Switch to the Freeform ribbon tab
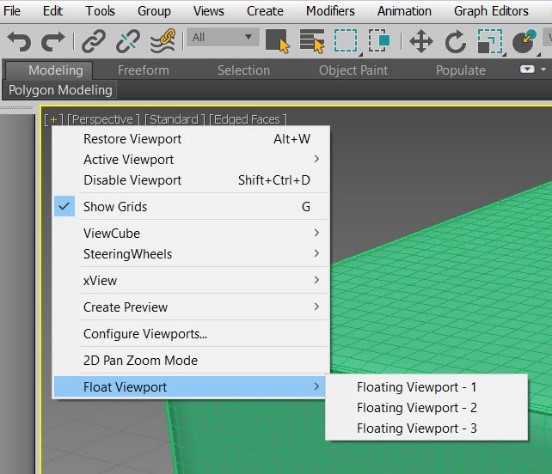This screenshot has height=474, width=552. [144, 70]
